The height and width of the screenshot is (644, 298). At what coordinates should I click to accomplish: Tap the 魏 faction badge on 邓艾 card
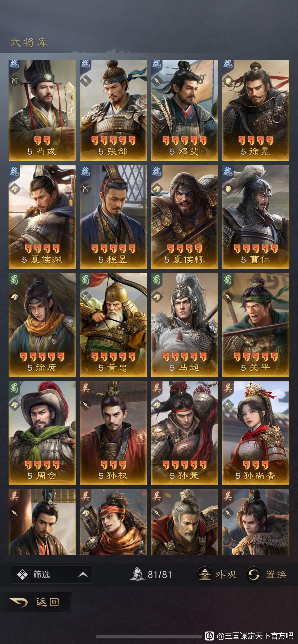(157, 65)
